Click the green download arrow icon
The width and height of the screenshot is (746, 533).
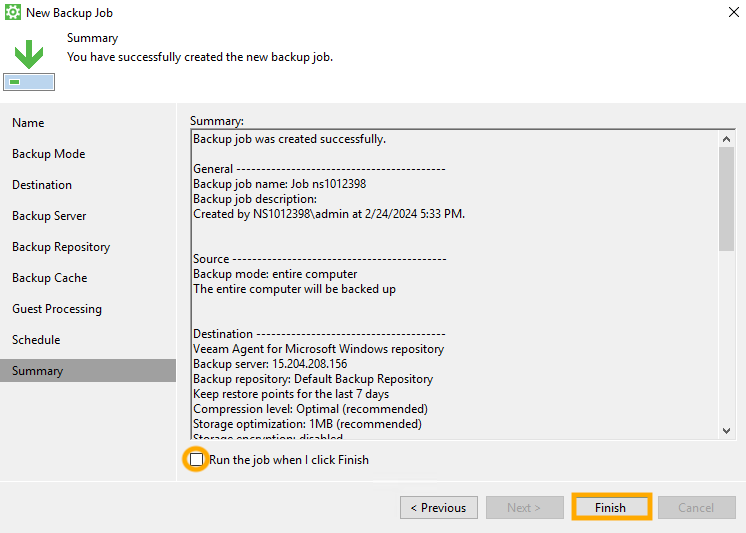coord(28,53)
